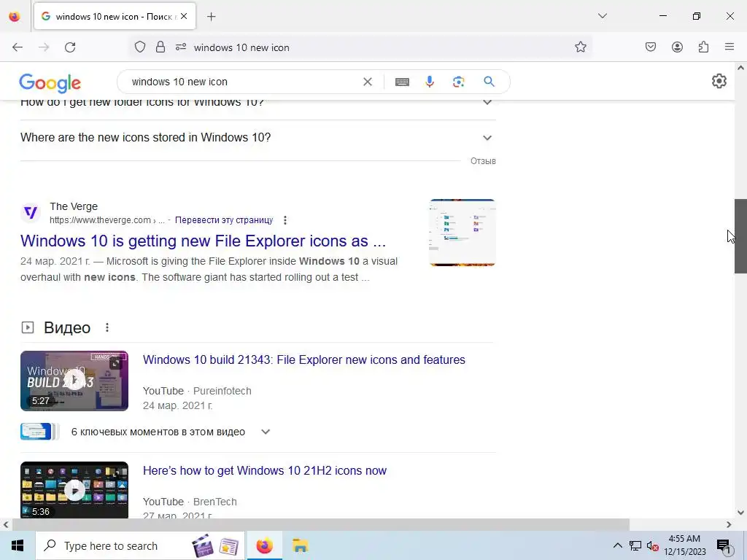Click the scroll-down arrow of vertical scrollbar
The width and height of the screenshot is (747, 560).
(740, 513)
